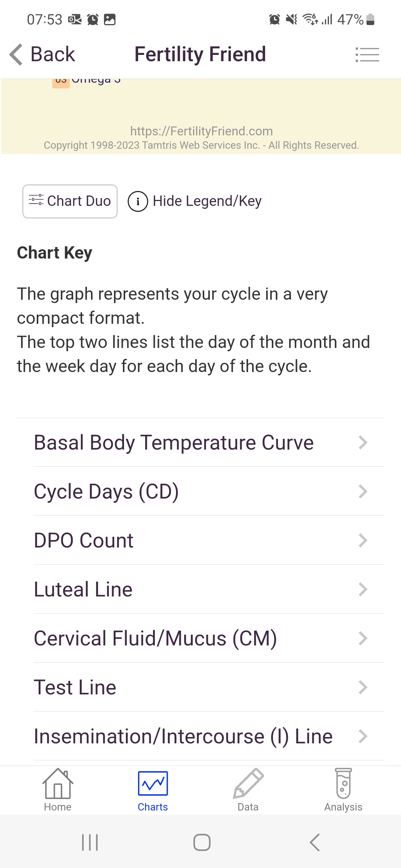Image resolution: width=401 pixels, height=868 pixels.
Task: Expand Insemination/Intercourse (I) Line entry
Action: coord(200,736)
